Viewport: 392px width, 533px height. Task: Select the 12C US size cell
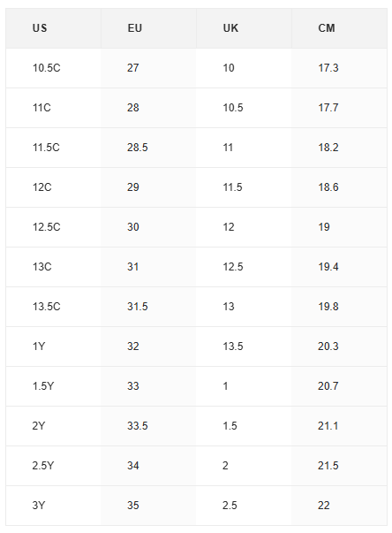[53, 187]
